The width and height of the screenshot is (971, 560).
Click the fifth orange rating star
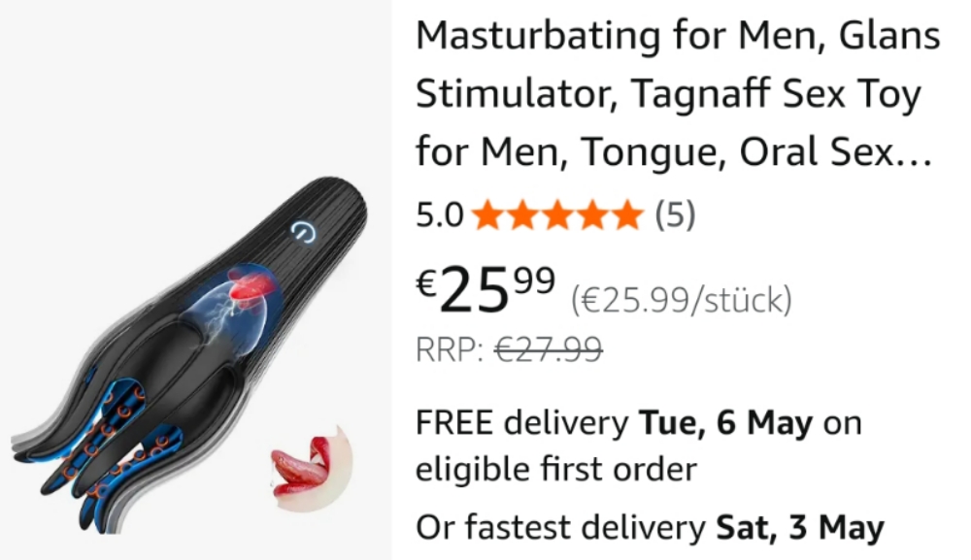[626, 214]
